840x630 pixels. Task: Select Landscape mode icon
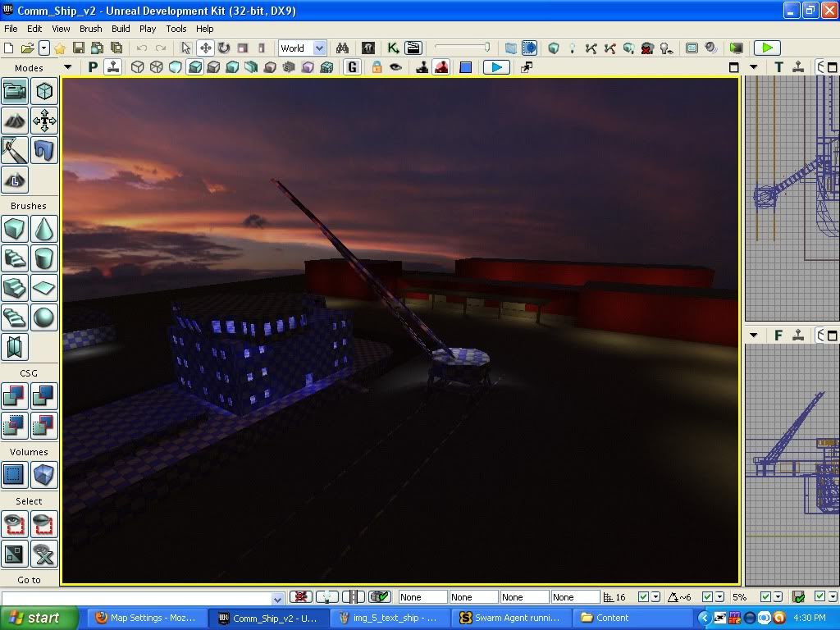[x=15, y=180]
